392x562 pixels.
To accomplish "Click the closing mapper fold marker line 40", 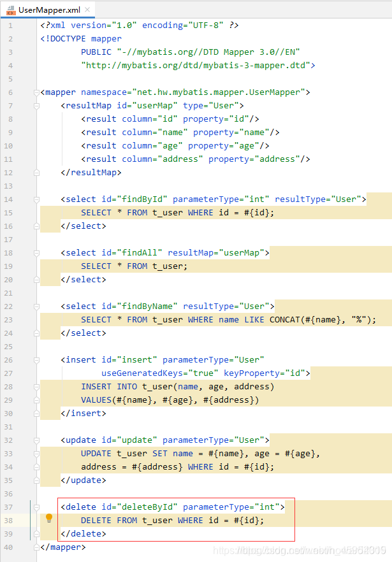I will [36, 547].
